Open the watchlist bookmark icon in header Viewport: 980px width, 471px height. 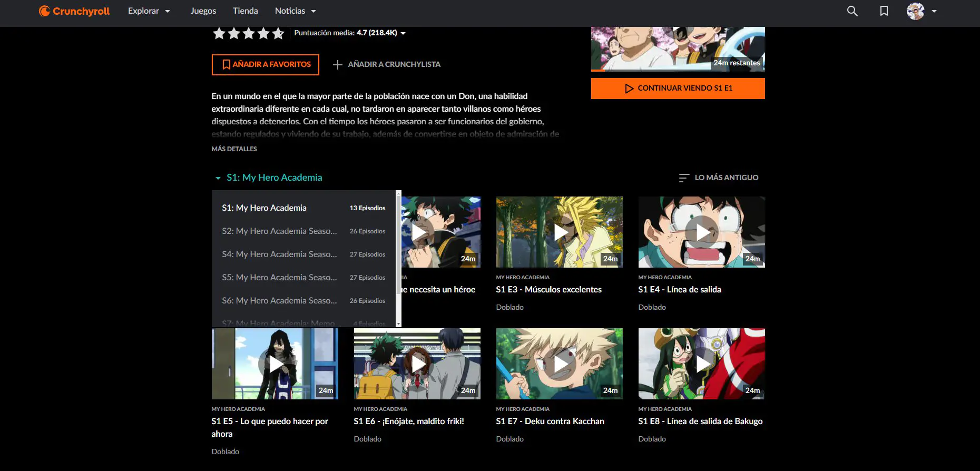point(884,11)
